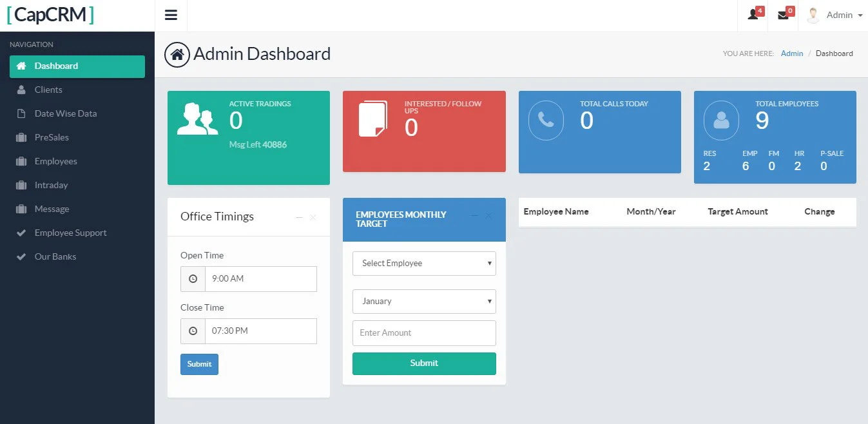The height and width of the screenshot is (424, 868).
Task: Click the Message briefcase icon
Action: (21, 209)
